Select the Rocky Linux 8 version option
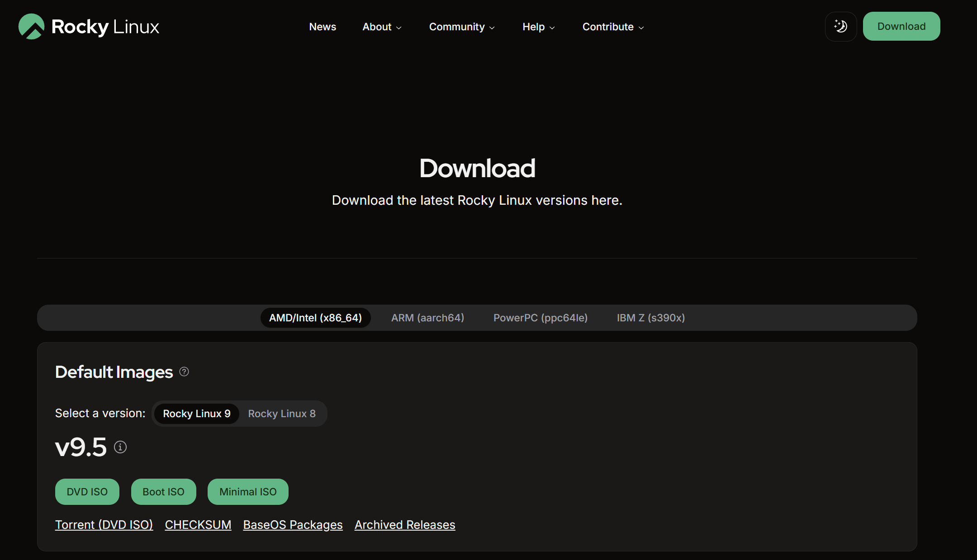The image size is (977, 560). 282,414
